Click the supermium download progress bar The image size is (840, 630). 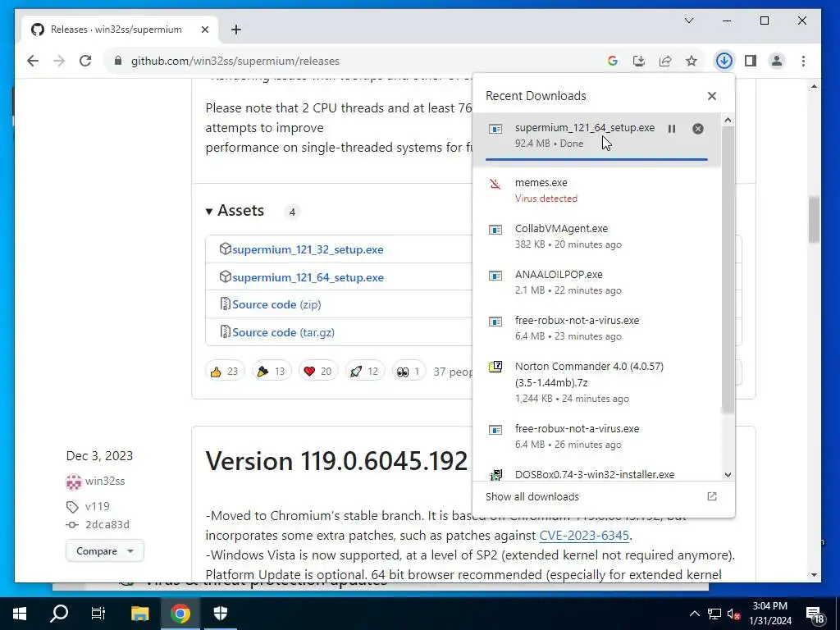point(596,159)
